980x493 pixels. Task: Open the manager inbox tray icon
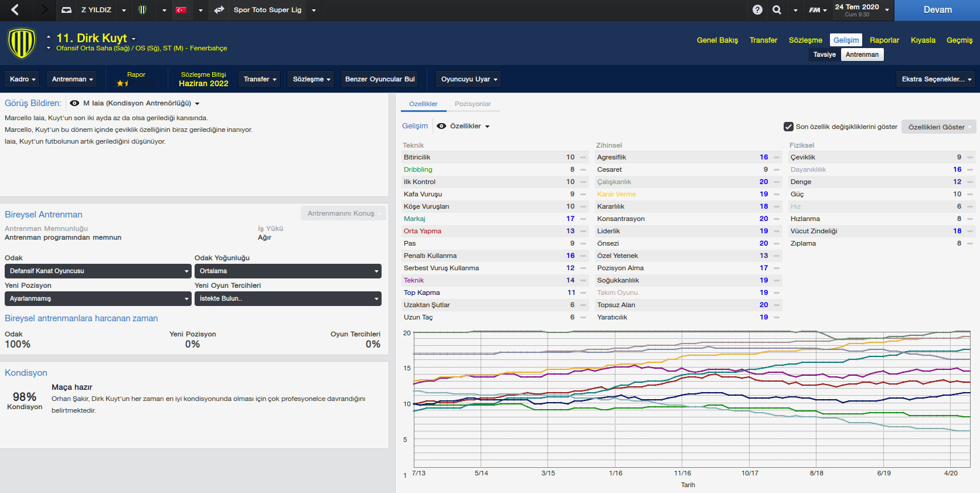67,10
